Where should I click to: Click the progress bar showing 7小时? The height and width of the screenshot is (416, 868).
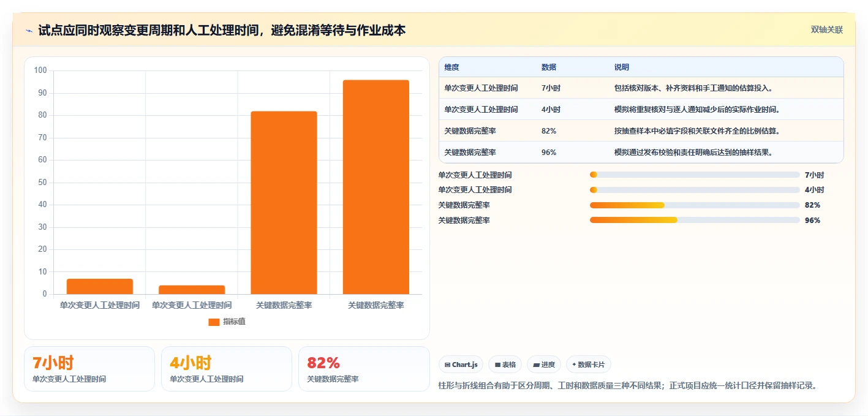pyautogui.click(x=695, y=175)
